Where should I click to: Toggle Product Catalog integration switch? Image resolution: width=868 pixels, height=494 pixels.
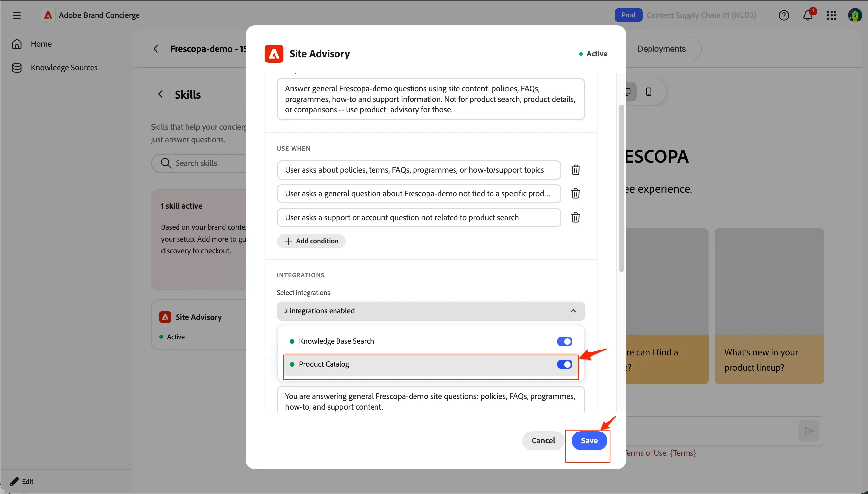coord(564,364)
